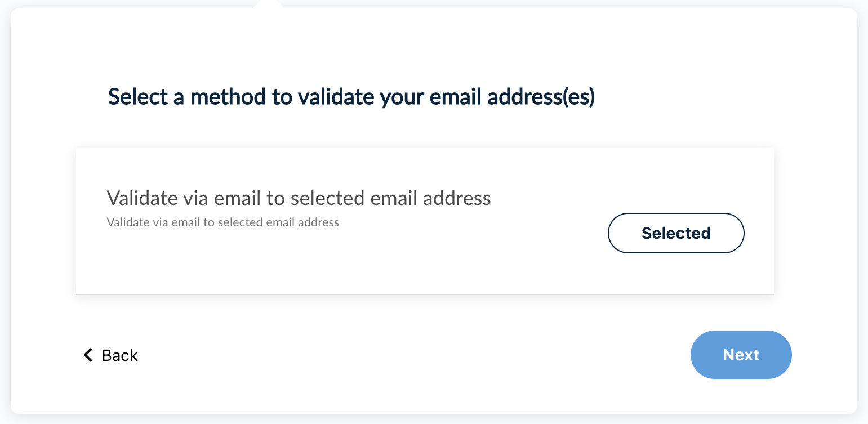The image size is (868, 424).
Task: Toggle the Selected pill button
Action: 676,233
